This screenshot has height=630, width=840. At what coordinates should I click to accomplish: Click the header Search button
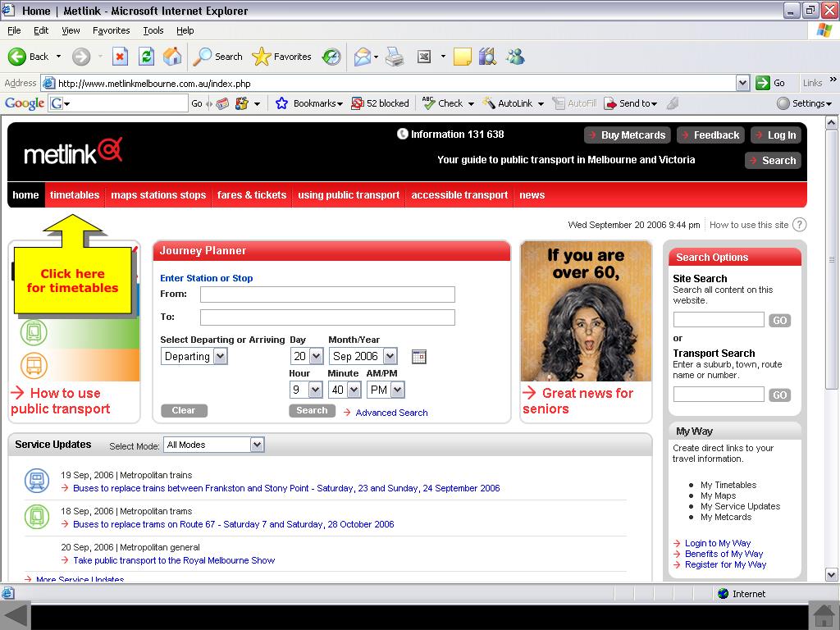coord(773,160)
